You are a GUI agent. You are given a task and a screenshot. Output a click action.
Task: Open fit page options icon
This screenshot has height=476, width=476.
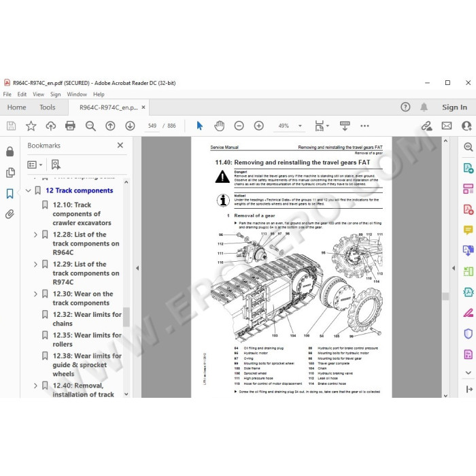click(x=322, y=126)
